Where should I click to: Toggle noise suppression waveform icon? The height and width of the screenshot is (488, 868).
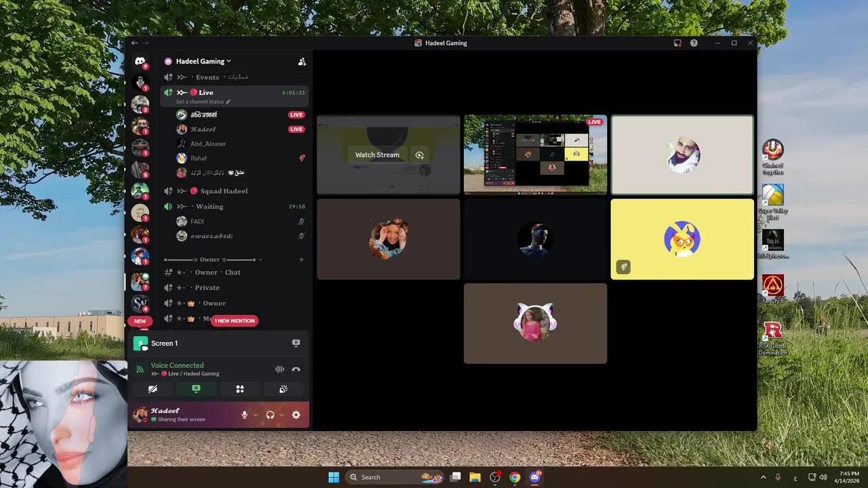click(279, 369)
